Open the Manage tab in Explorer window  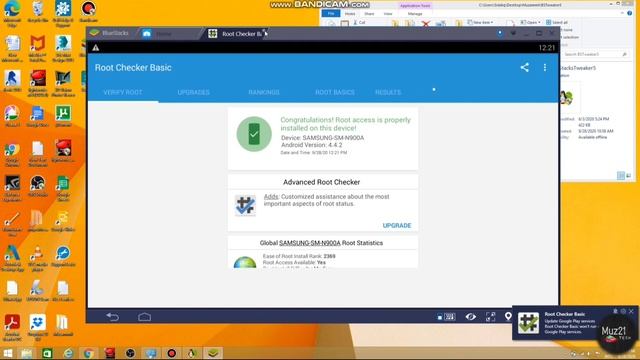coord(415,13)
